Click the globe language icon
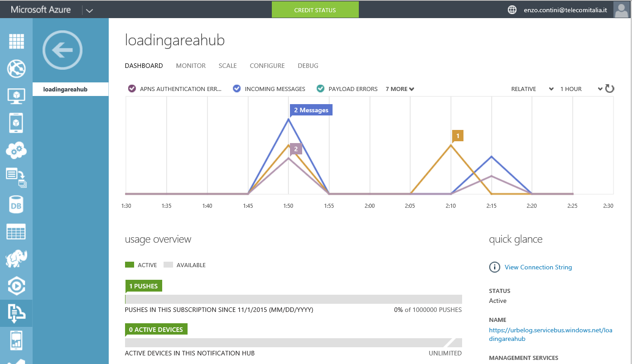Image resolution: width=632 pixels, height=364 pixels. pos(512,10)
